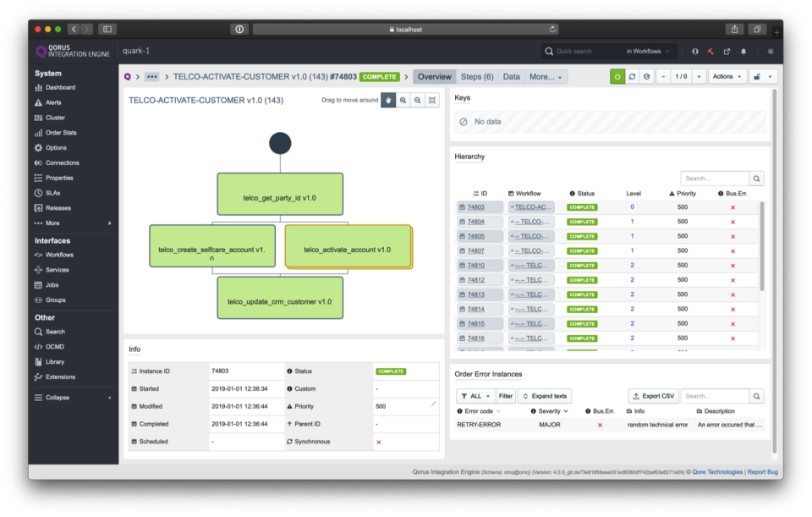Screen dimensions: 812x517
Task: Open the notifications bell in the top bar
Action: pos(743,51)
